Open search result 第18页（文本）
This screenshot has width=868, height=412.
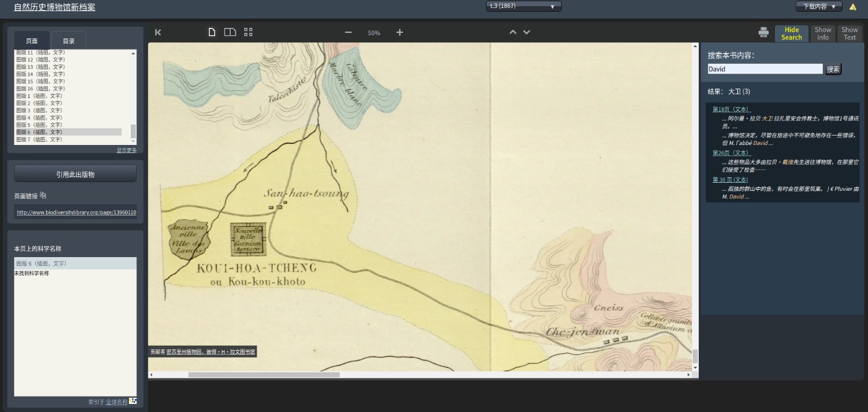click(x=731, y=109)
